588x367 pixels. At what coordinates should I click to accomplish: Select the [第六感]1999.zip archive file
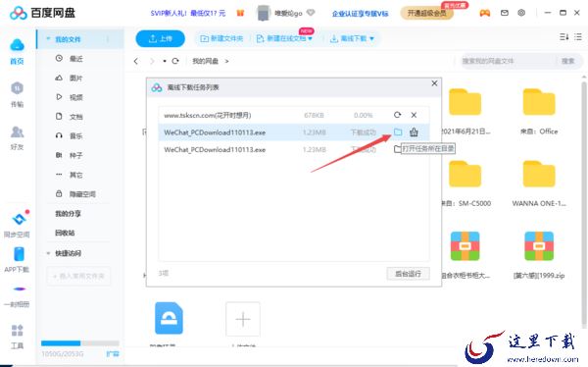click(539, 255)
